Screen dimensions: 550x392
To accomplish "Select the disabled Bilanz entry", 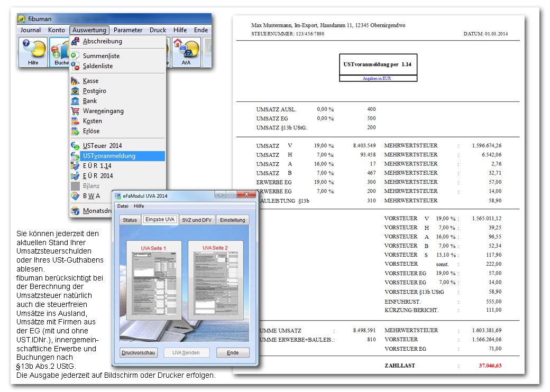I will click(117, 186).
